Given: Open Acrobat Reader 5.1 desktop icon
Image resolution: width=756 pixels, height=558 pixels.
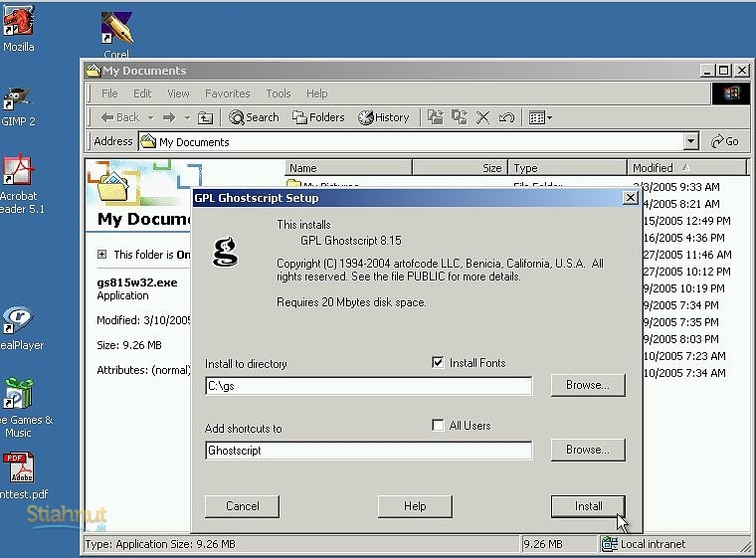Looking at the screenshot, I should pos(19,183).
